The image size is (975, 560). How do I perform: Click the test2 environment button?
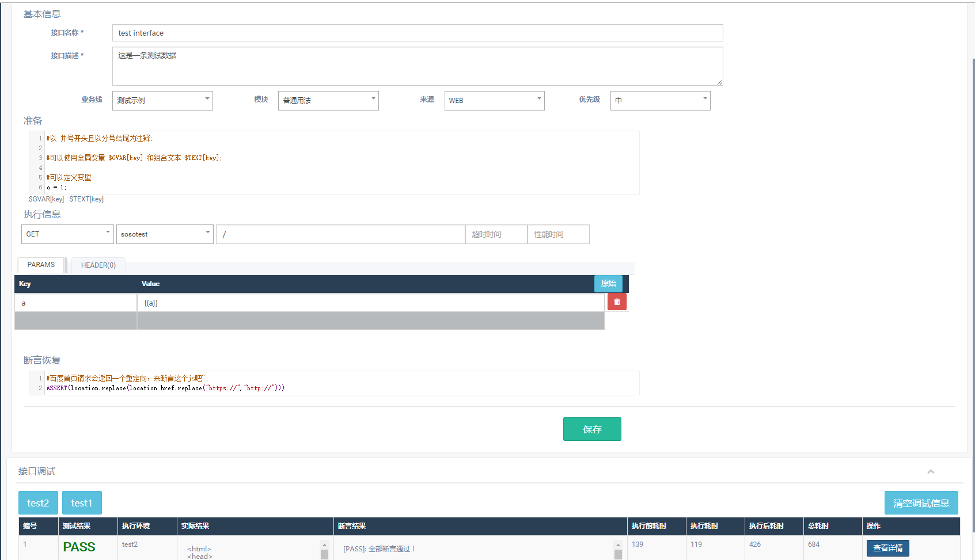click(x=38, y=503)
